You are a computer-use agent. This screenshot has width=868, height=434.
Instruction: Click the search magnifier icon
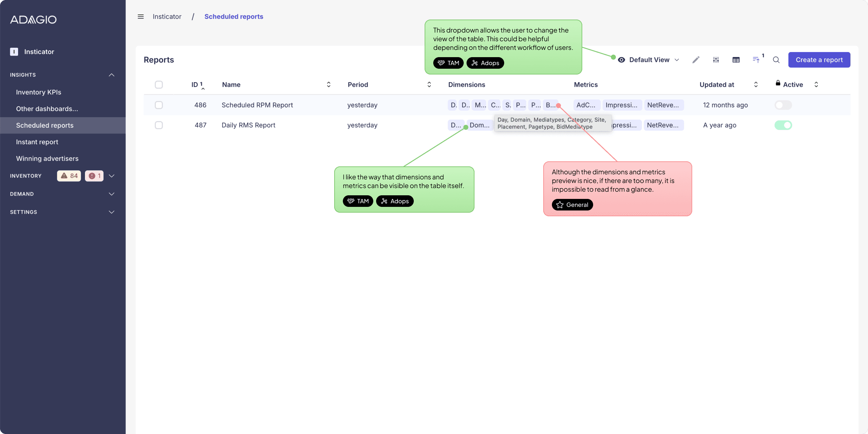click(x=776, y=60)
